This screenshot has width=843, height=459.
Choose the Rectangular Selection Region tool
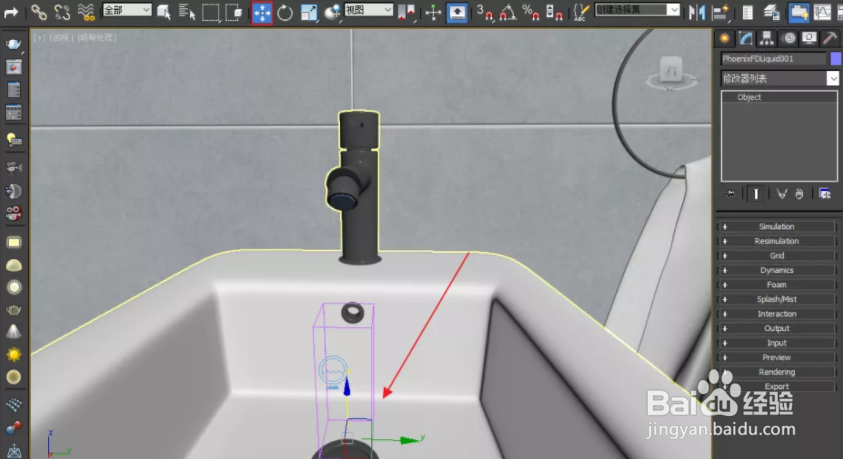(x=210, y=12)
